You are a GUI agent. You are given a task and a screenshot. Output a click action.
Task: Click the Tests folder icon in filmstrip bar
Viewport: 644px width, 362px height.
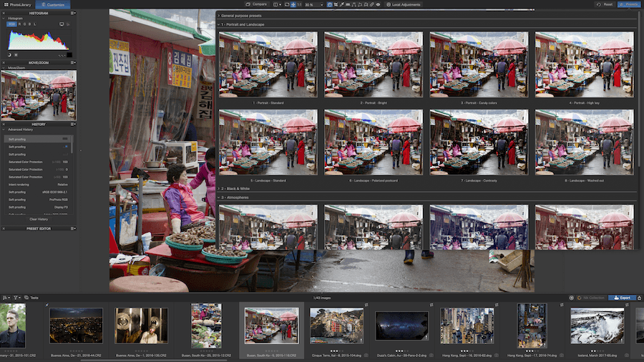click(x=26, y=298)
